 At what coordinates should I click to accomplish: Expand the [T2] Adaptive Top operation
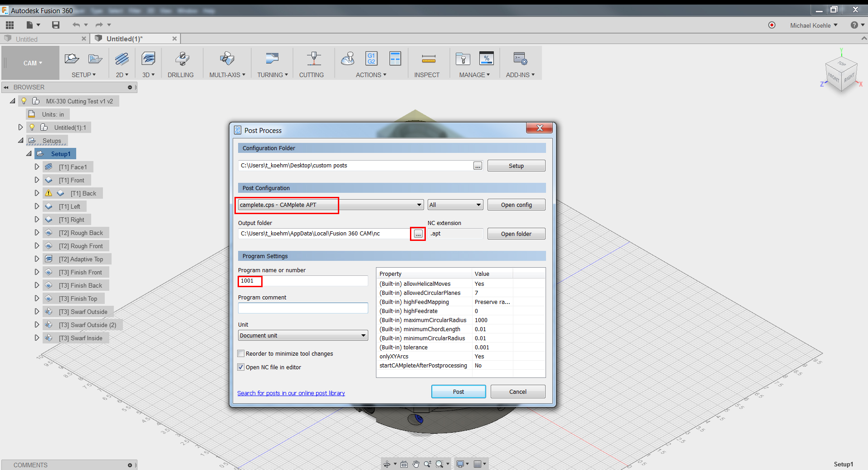pyautogui.click(x=37, y=259)
